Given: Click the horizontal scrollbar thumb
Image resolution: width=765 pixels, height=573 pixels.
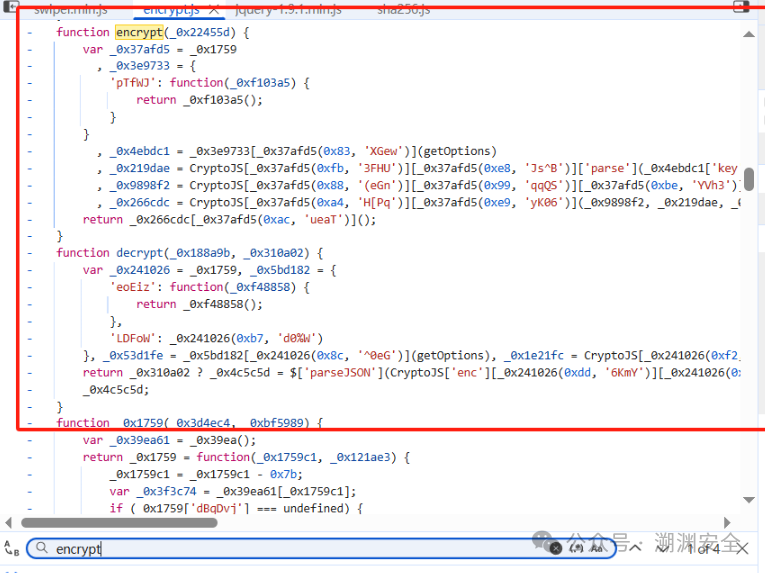Looking at the screenshot, I should click(120, 523).
